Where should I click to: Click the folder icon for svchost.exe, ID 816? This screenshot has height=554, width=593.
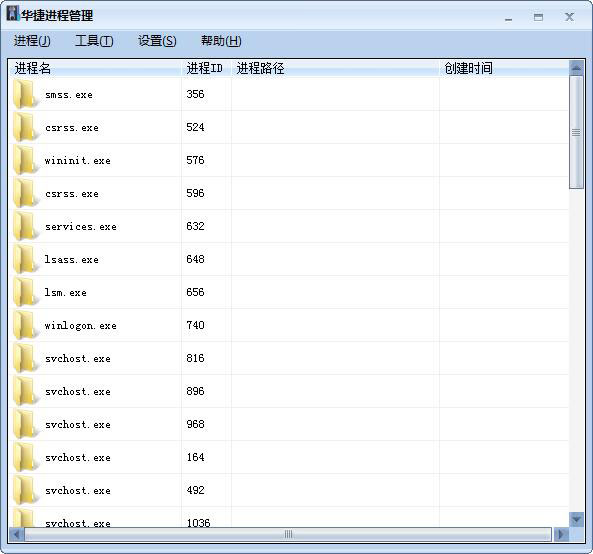26,358
